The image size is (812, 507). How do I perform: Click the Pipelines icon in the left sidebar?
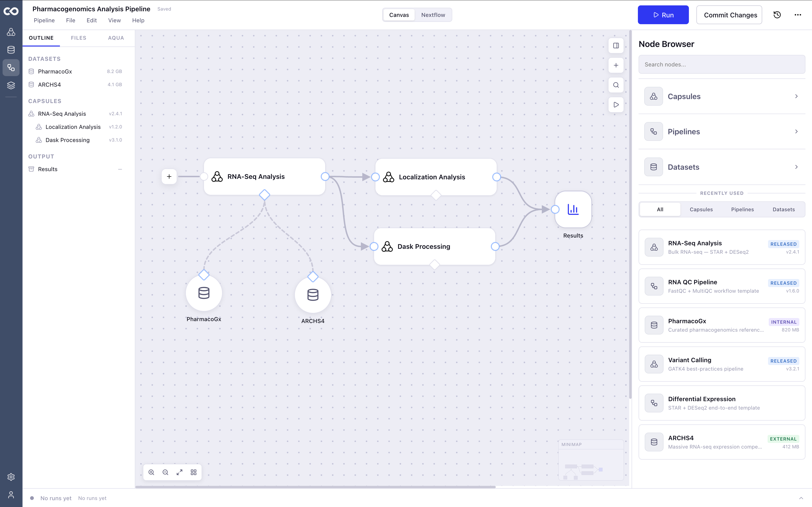coord(11,67)
